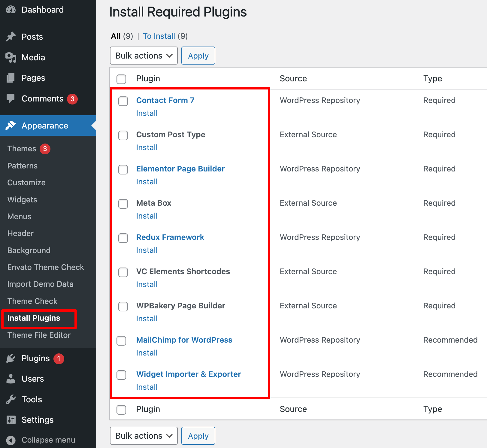
Task: Install Contact Form 7 plugin
Action: (147, 113)
